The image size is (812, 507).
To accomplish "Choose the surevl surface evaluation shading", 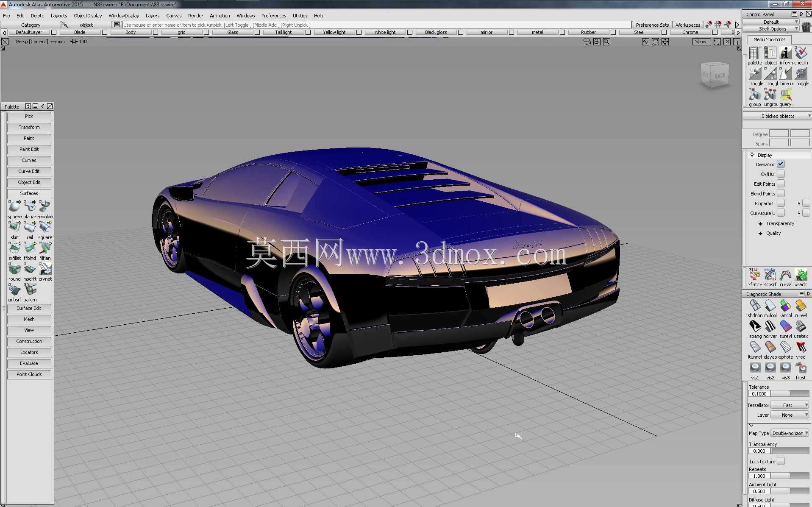I will pos(785,326).
